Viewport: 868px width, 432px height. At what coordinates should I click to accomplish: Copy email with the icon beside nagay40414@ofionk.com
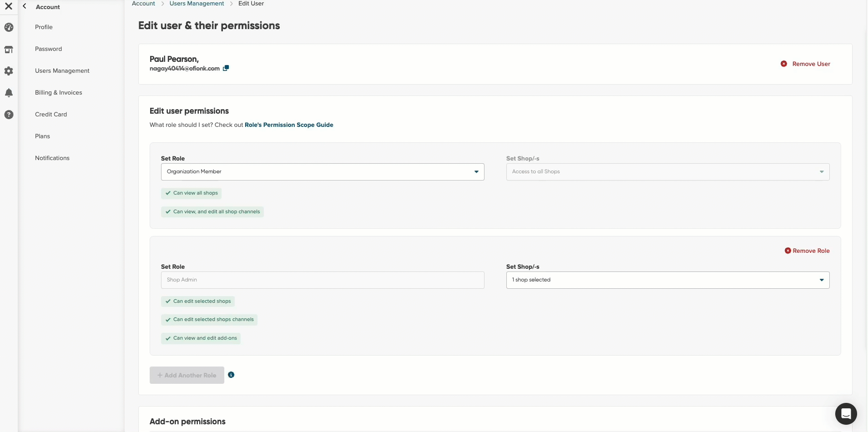point(226,68)
